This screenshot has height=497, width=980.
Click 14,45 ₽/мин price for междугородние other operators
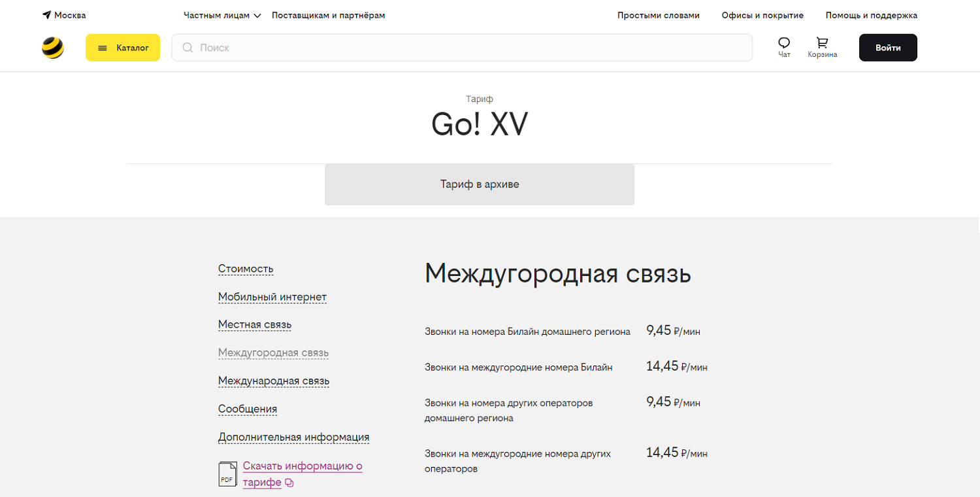click(x=677, y=453)
